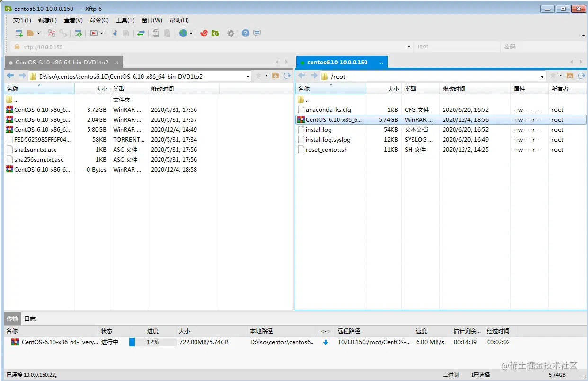Switch to the 日志 log tab

click(x=30, y=319)
